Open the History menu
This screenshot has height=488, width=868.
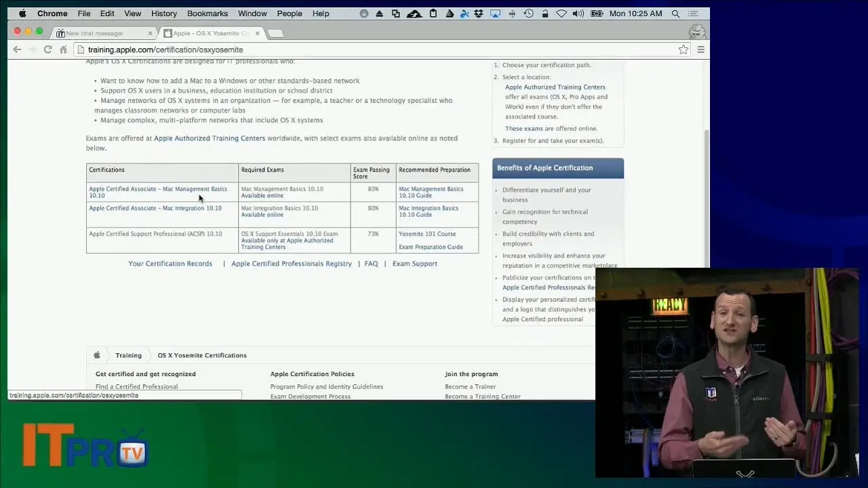164,14
